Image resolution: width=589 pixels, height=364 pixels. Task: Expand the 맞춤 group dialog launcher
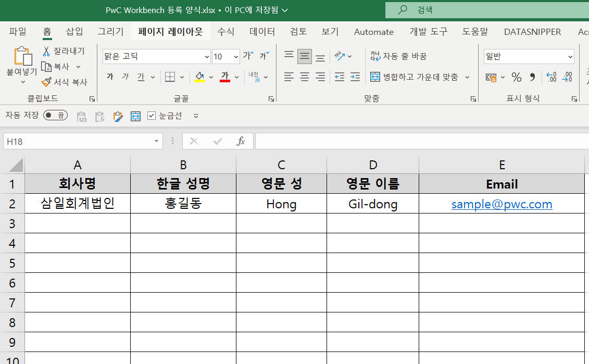point(473,99)
